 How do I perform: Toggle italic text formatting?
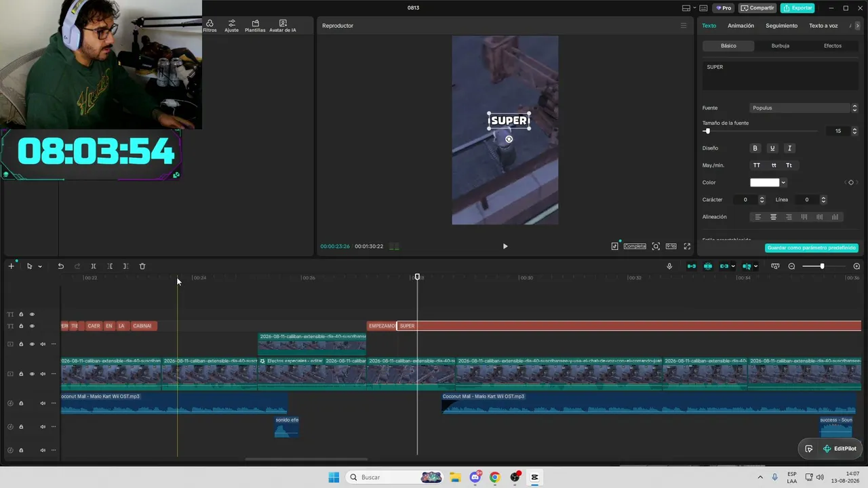[789, 148]
